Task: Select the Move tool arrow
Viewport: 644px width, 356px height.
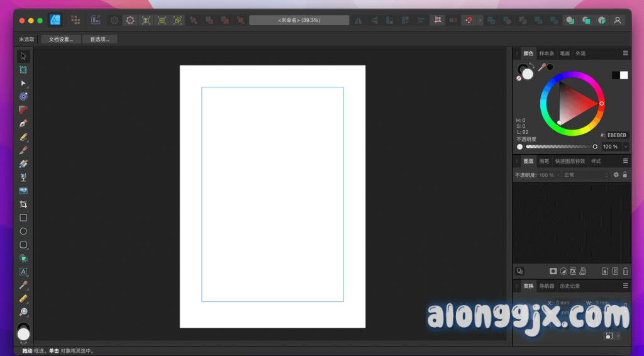Action: click(23, 56)
